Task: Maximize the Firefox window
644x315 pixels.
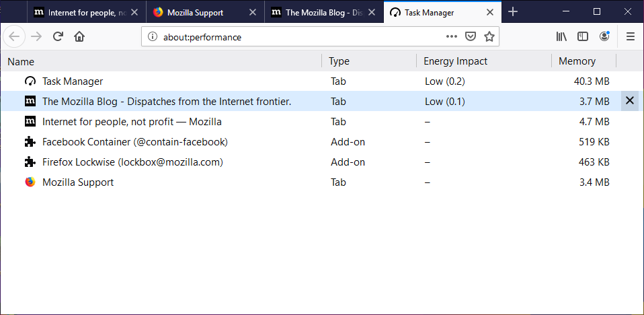Action: click(x=597, y=12)
